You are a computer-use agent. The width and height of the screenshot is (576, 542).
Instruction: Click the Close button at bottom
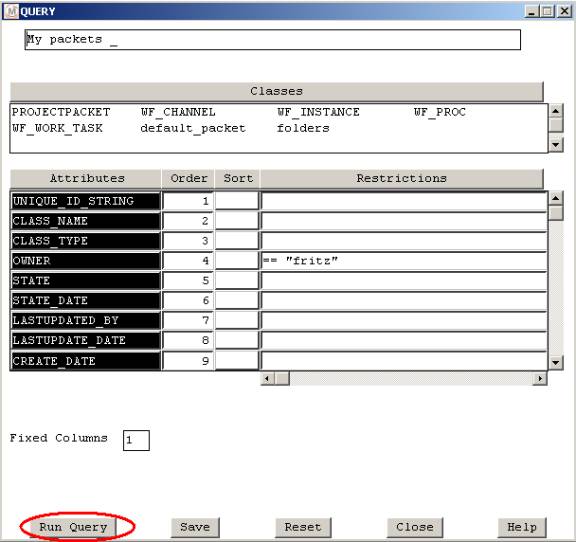pos(415,527)
